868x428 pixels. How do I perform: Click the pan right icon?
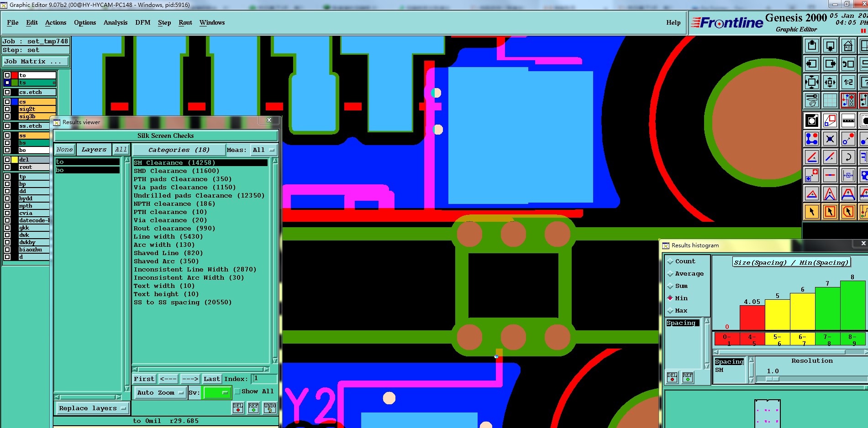830,64
